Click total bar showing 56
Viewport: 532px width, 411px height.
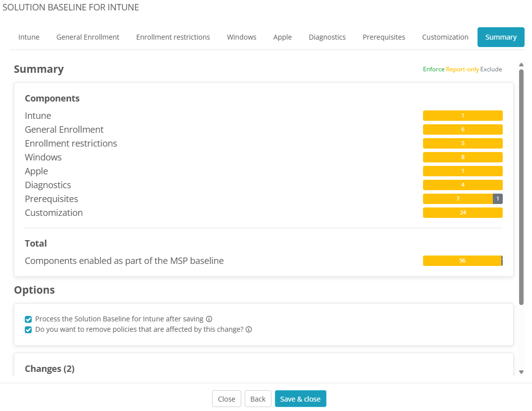click(x=462, y=261)
